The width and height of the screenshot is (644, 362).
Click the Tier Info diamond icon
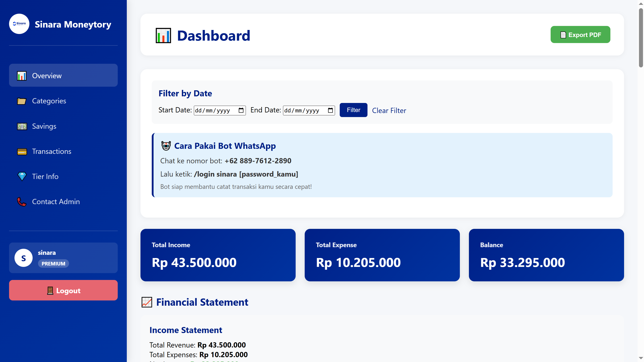click(22, 176)
